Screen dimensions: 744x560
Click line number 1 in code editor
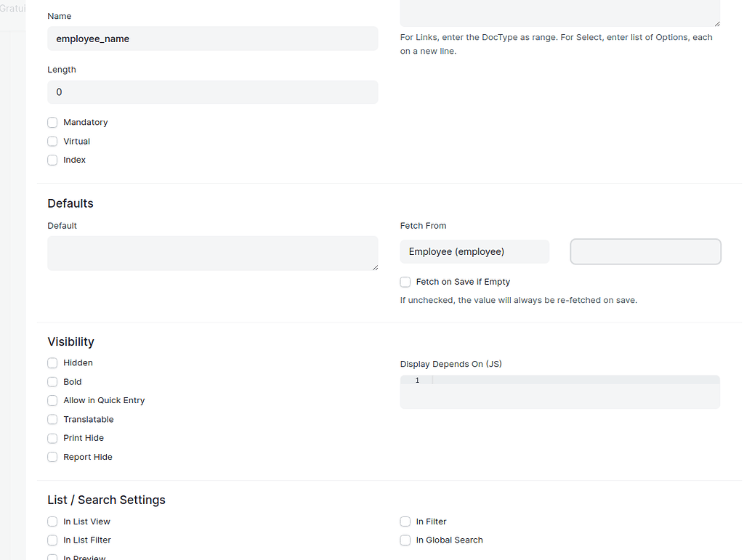(x=417, y=381)
